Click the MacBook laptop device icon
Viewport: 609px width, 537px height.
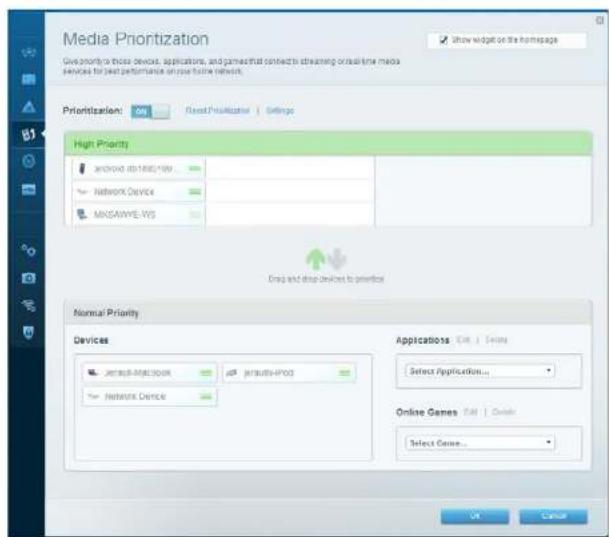click(x=93, y=373)
